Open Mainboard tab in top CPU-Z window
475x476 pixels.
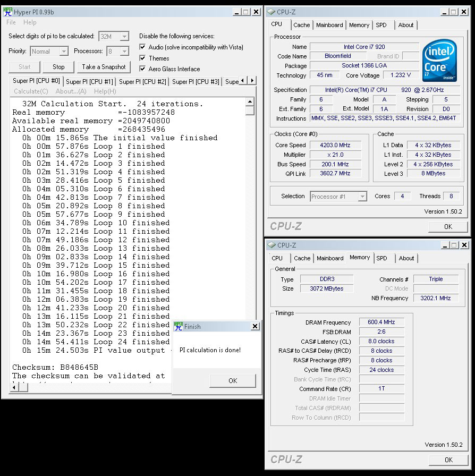tap(329, 25)
